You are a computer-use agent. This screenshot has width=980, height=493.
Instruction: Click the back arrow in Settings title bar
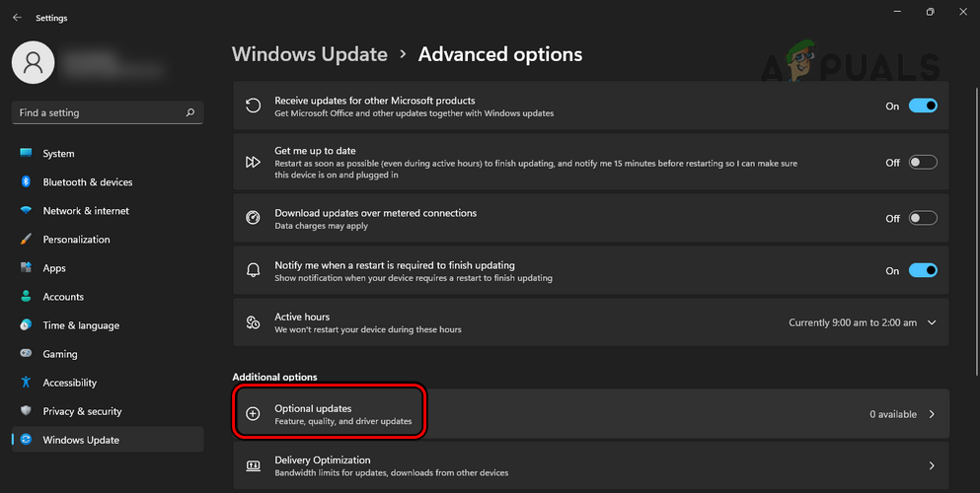click(17, 17)
